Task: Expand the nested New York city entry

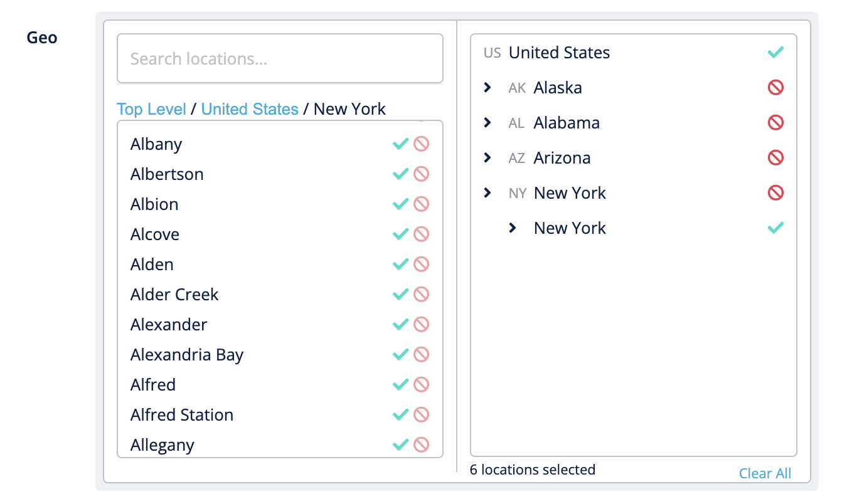Action: point(513,228)
